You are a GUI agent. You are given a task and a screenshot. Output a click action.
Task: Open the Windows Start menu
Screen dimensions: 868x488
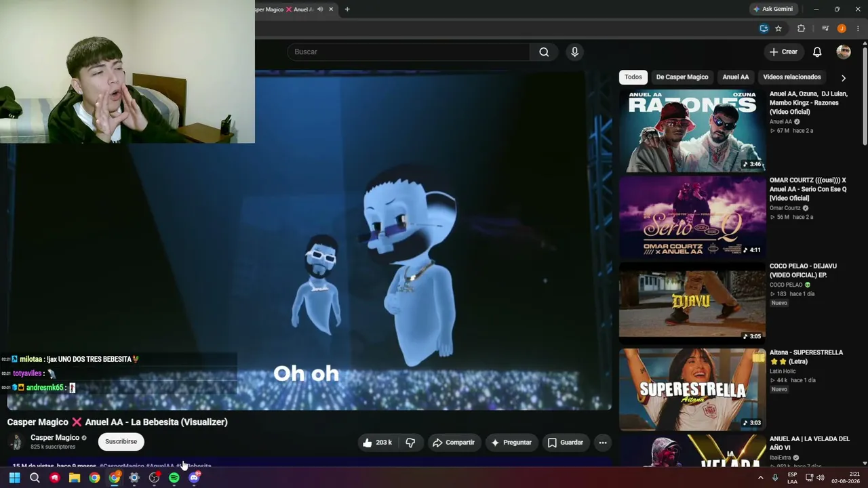click(14, 478)
